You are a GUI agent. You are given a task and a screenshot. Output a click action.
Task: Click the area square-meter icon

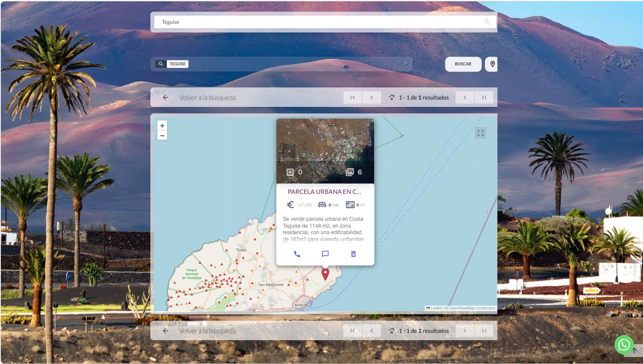[x=350, y=205]
